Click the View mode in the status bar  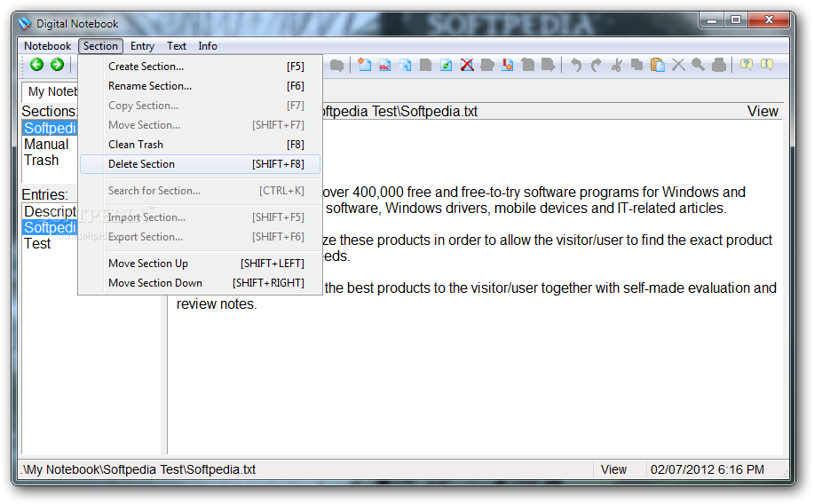click(613, 469)
